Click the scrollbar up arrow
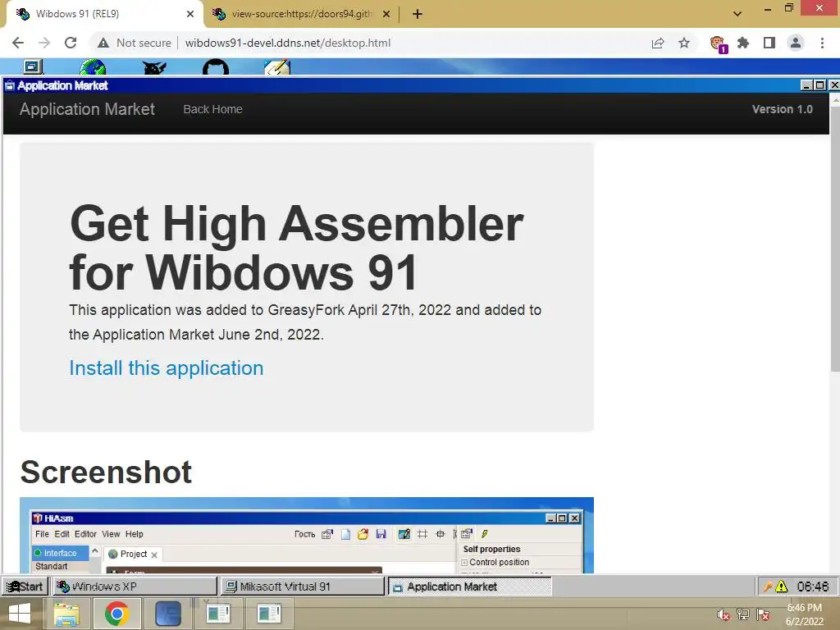This screenshot has height=630, width=840. (x=834, y=99)
